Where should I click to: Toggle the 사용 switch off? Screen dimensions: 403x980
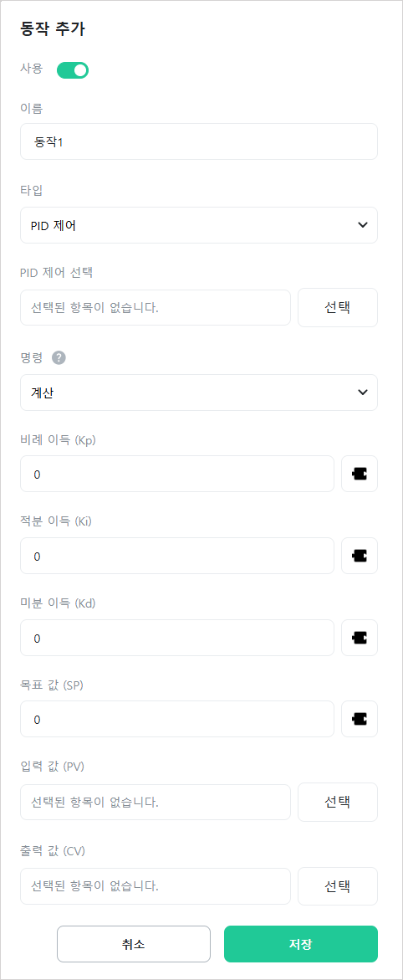click(73, 70)
